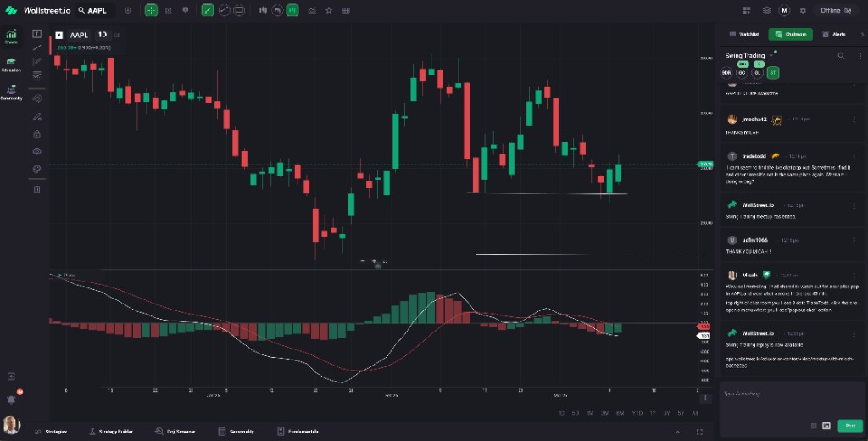Select the ST room badge
Image resolution: width=868 pixels, height=441 pixels.
(x=773, y=73)
